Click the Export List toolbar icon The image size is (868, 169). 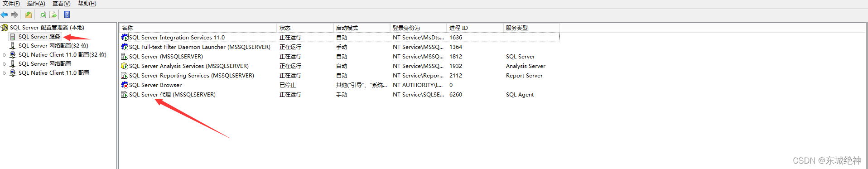[53, 15]
